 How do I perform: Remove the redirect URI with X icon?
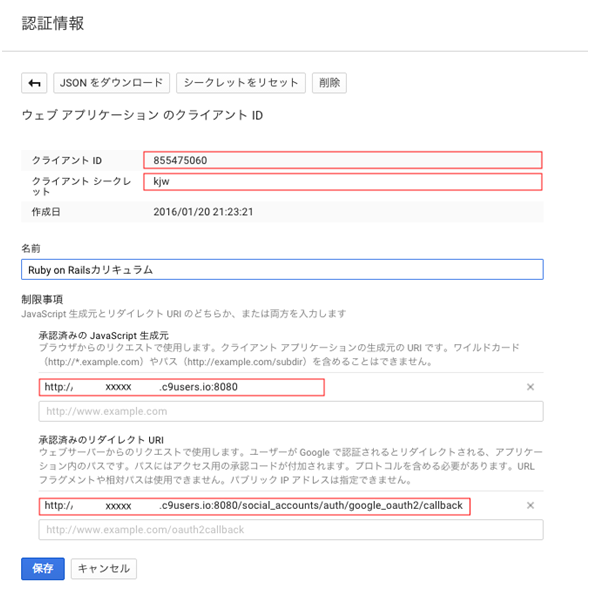(x=530, y=505)
